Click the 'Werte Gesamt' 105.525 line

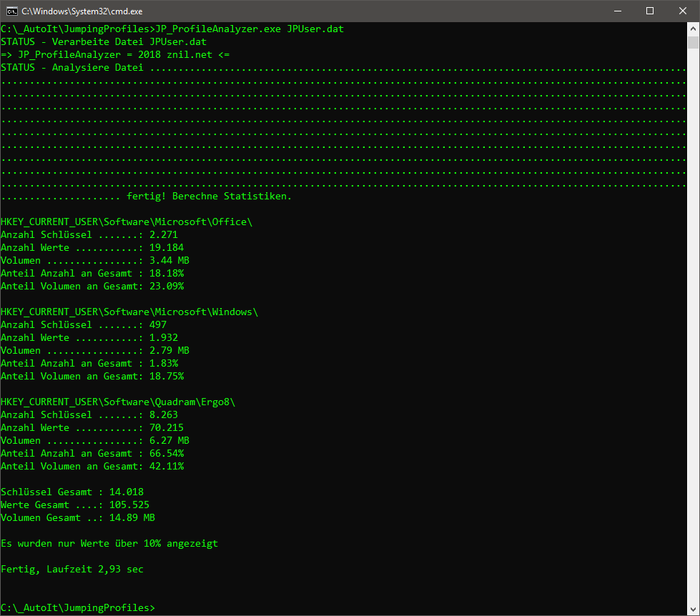click(75, 505)
